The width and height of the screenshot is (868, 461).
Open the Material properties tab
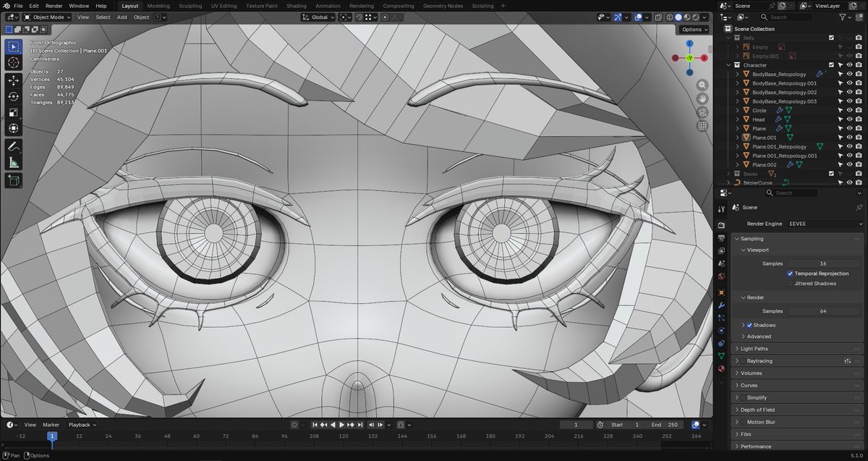tap(721, 369)
